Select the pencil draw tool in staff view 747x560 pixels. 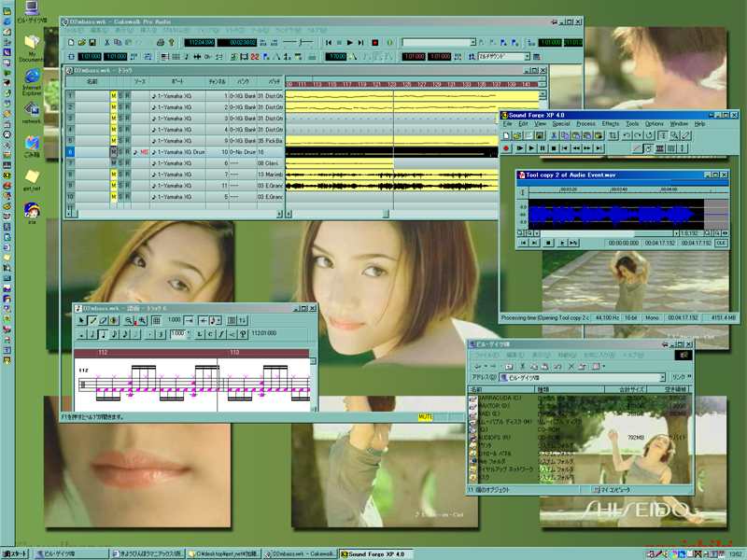pos(92,321)
